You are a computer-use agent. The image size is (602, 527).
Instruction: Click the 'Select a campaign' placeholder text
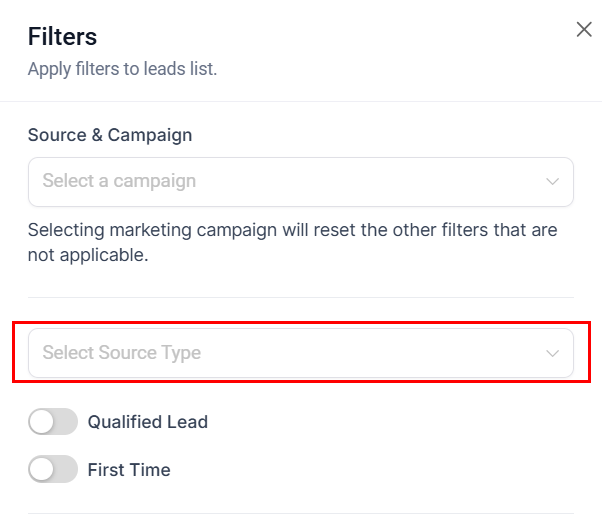(119, 182)
